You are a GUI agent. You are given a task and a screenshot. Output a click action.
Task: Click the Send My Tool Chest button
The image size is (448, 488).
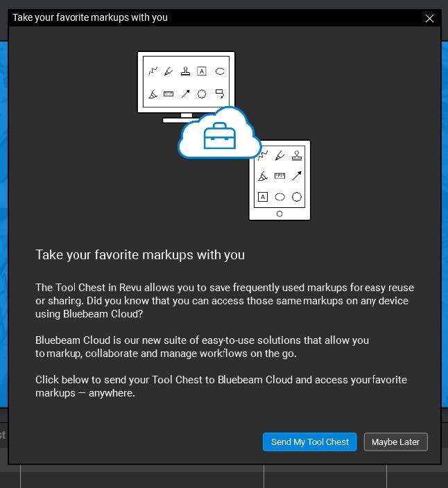309,442
